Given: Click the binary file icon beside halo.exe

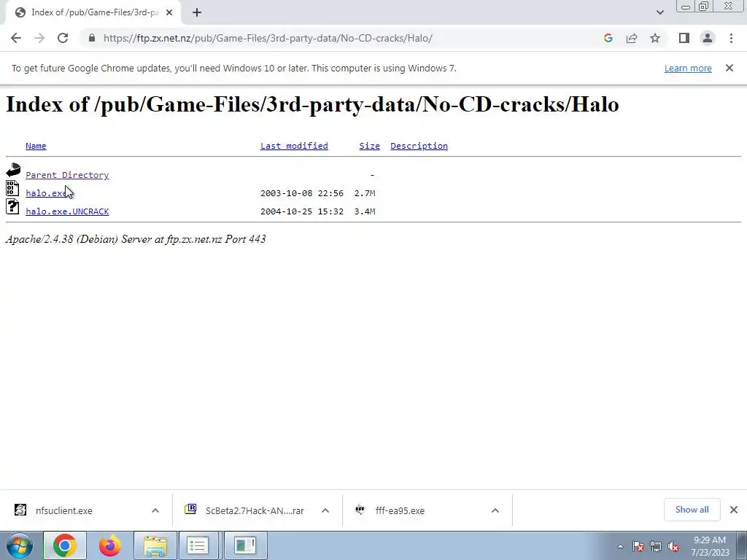Looking at the screenshot, I should coord(12,188).
